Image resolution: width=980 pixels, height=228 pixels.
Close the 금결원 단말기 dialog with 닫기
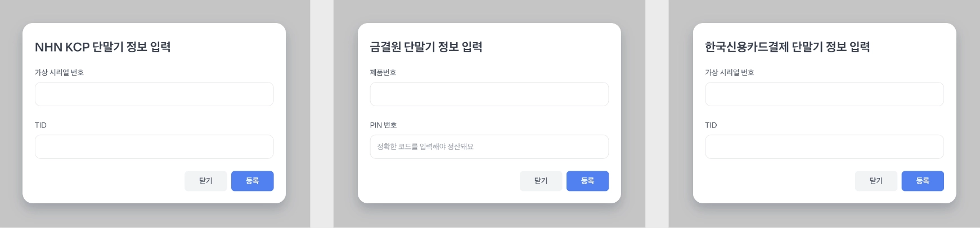(541, 181)
